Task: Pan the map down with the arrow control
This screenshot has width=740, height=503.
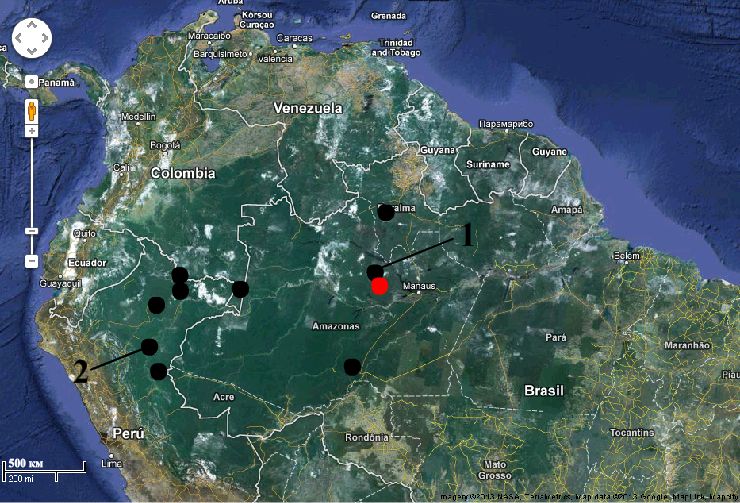Action: pos(32,50)
